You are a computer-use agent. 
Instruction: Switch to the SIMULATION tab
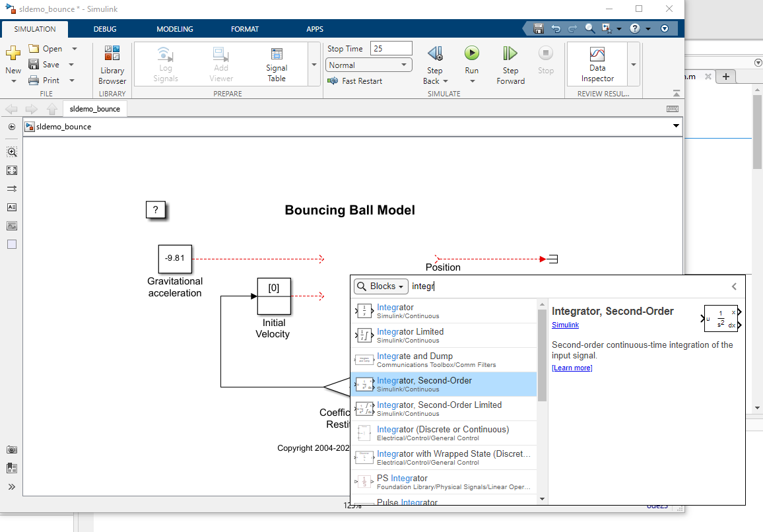click(34, 29)
